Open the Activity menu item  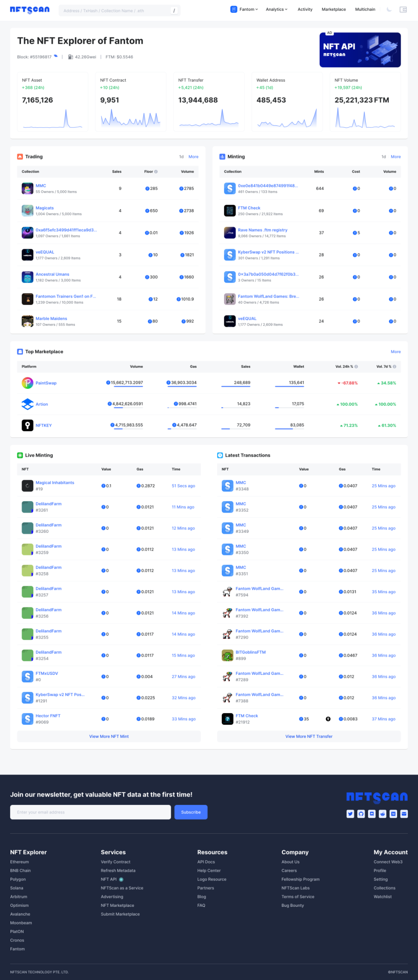coord(305,9)
